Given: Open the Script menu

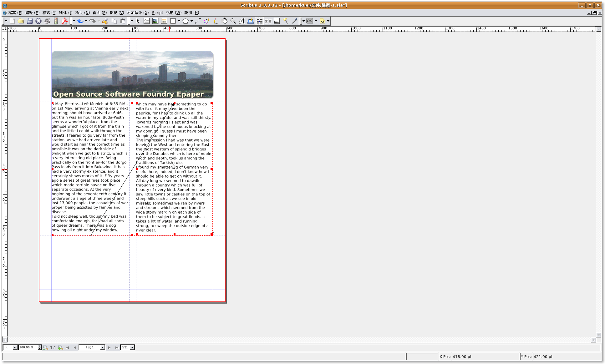Looking at the screenshot, I should pos(157,13).
